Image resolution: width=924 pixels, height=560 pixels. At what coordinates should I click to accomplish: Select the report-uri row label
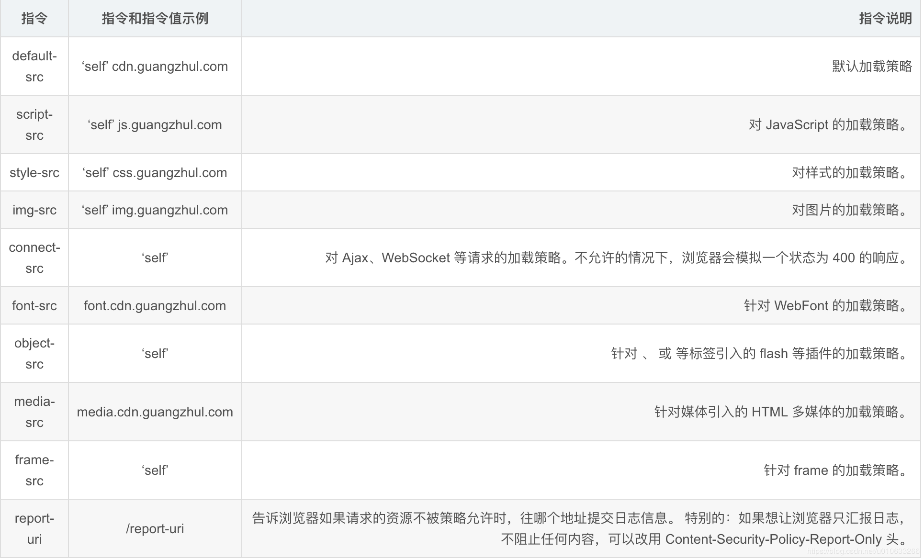(34, 528)
